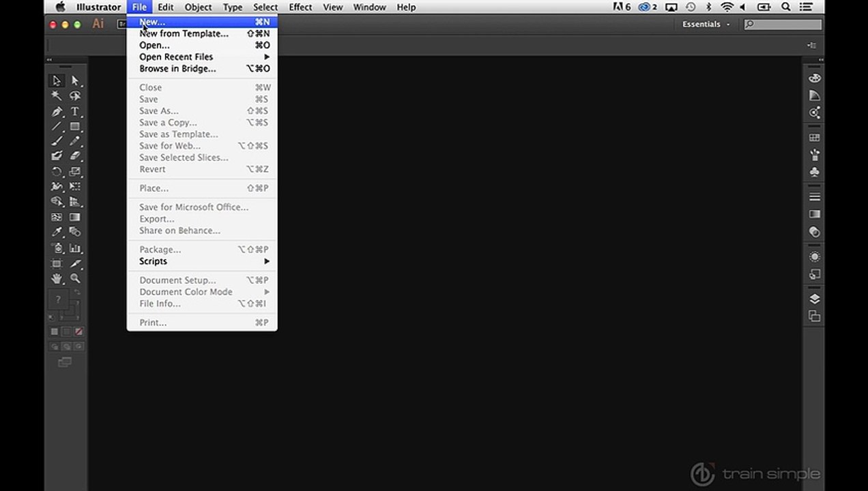Choose the Magic Wand tool
This screenshot has height=491, width=868.
pos(57,96)
